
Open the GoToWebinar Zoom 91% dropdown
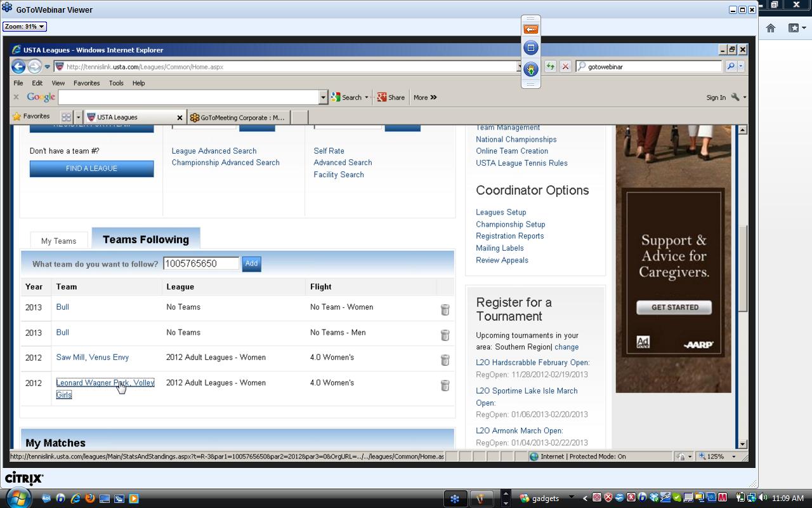pos(25,27)
